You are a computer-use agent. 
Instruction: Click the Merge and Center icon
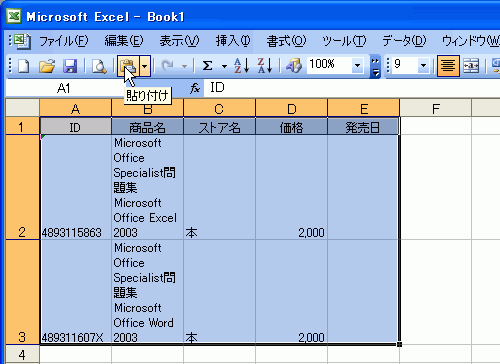click(471, 66)
